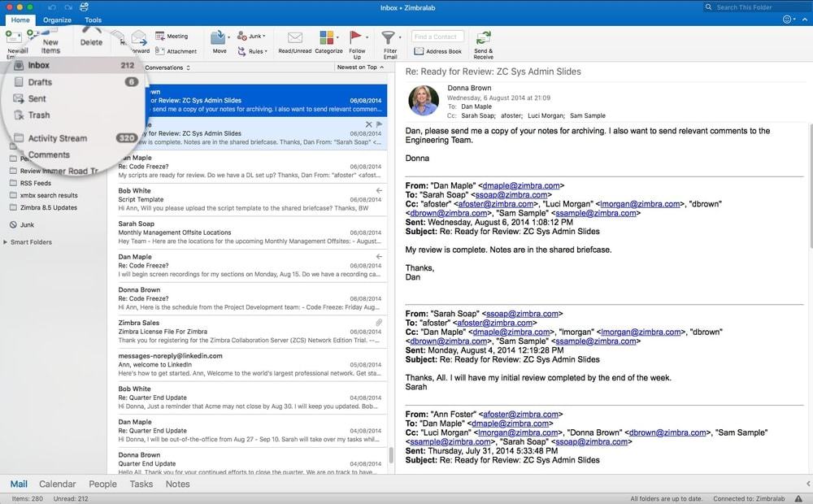Click inside the Find a Contact field
The width and height of the screenshot is (813, 504).
[437, 37]
